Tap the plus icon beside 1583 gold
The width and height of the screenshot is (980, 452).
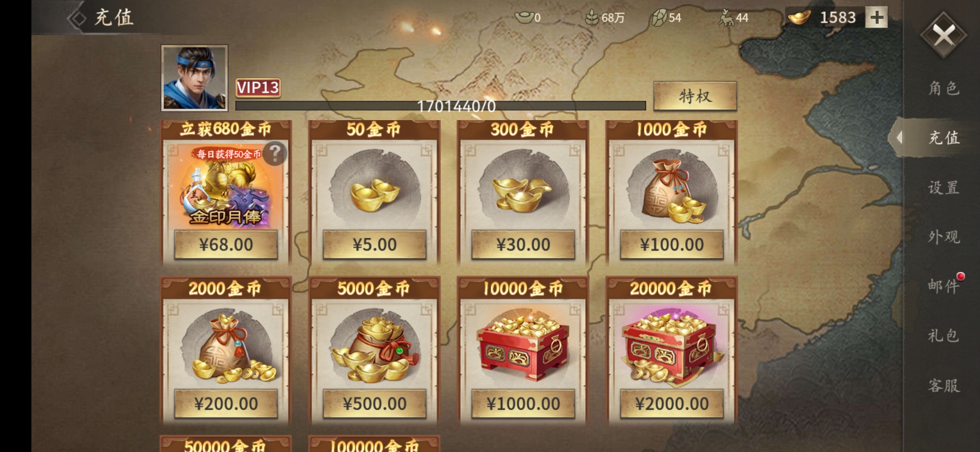click(x=877, y=18)
